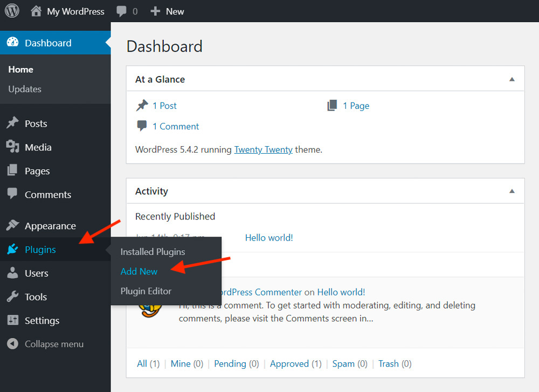
Task: Open the comments bubble icon in the admin bar
Action: (121, 11)
